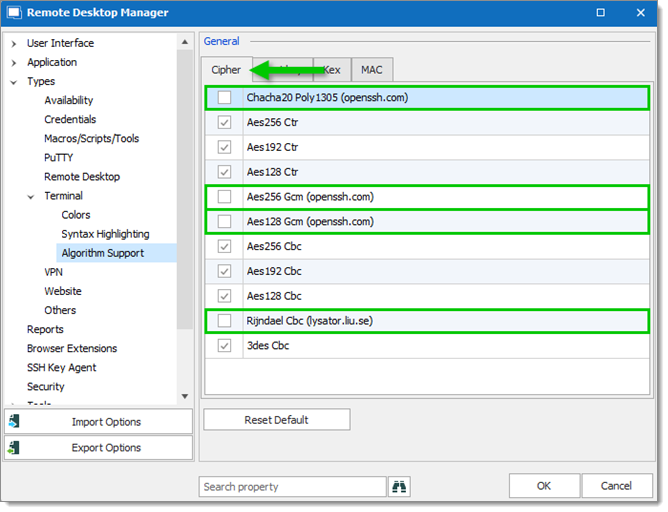Screen dimensions: 668x512
Task: Select the Application tree node label
Action: [52, 62]
